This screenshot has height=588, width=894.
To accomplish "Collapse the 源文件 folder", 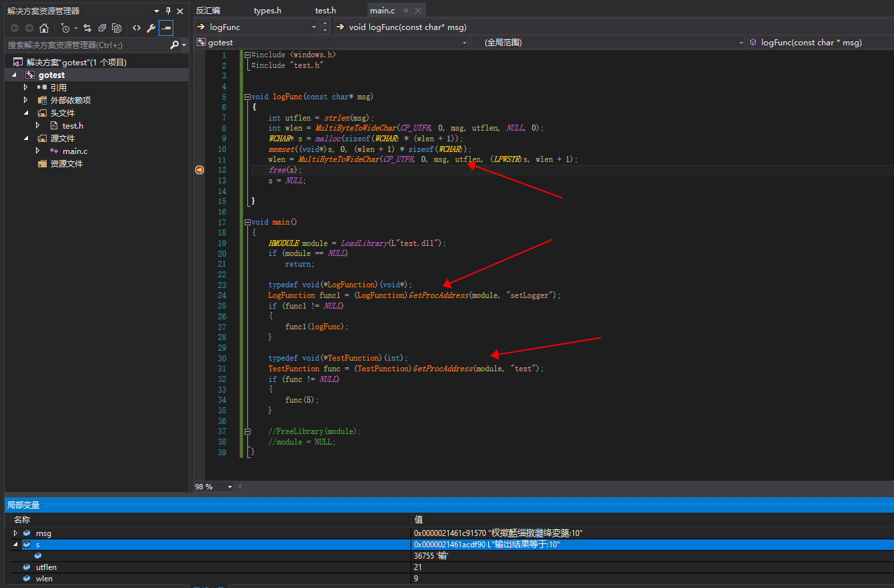I will (26, 138).
